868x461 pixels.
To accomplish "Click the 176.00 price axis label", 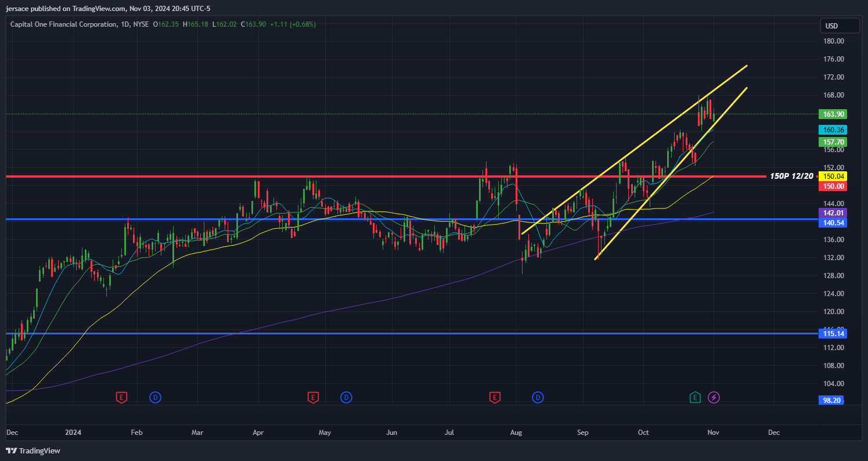I will 833,59.
